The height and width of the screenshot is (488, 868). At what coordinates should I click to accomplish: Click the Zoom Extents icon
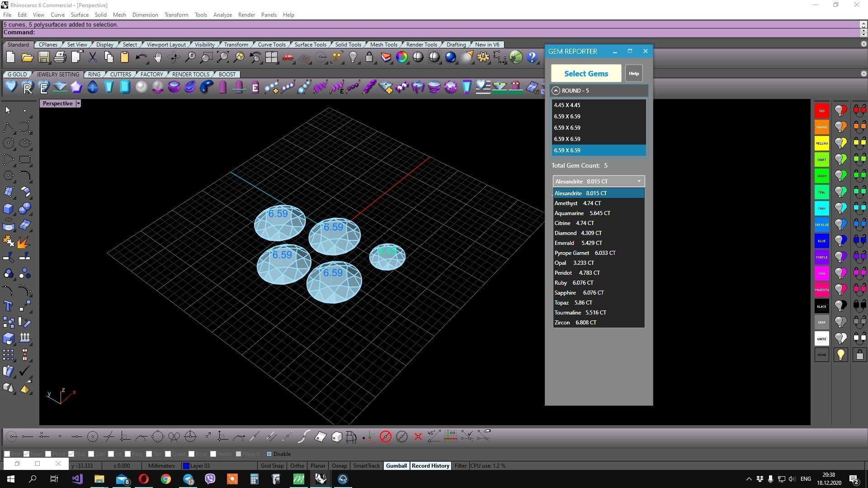[222, 57]
